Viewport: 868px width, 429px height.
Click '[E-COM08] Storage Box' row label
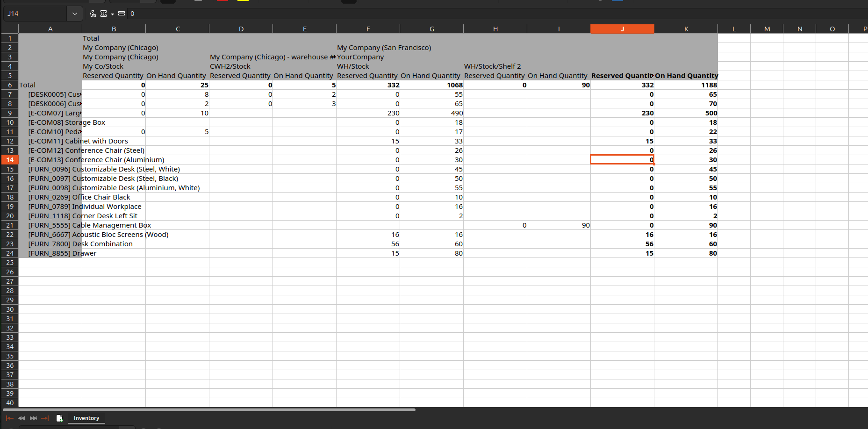(x=67, y=122)
